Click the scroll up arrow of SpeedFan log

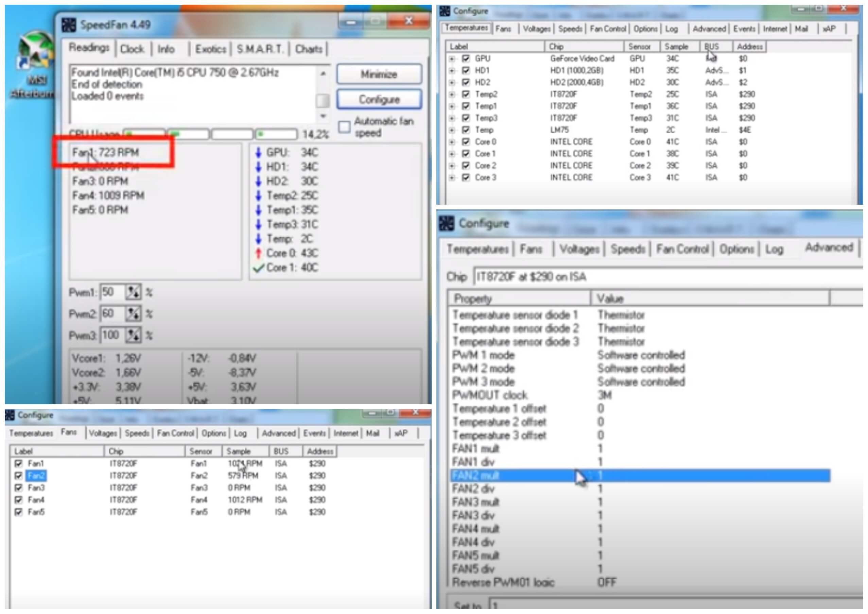click(323, 73)
